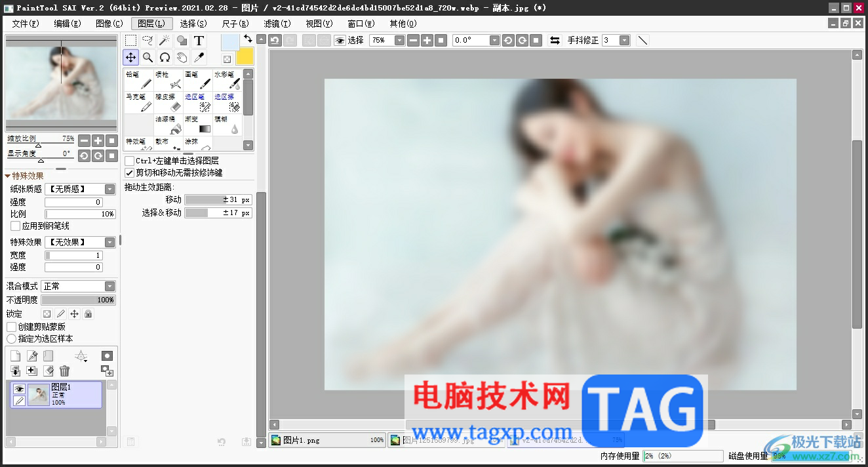The height and width of the screenshot is (467, 868).
Task: Switch to 图片1.png document tab
Action: tap(327, 440)
